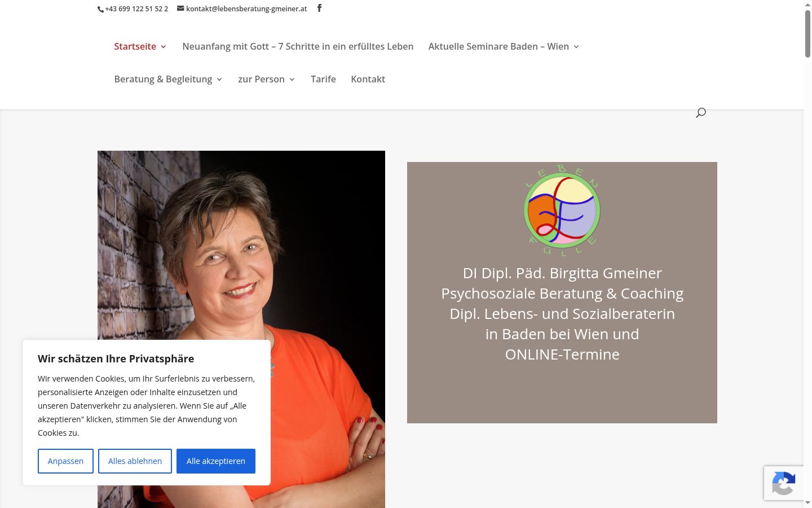Screen dimensions: 812x508
Task: Open the Startseite menu item
Action: click(x=135, y=46)
